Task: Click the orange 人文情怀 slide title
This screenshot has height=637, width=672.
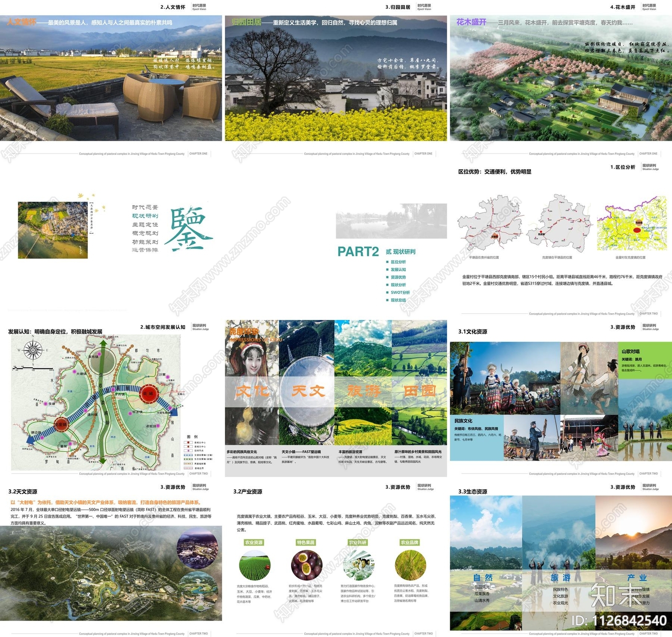Action: [x=21, y=22]
